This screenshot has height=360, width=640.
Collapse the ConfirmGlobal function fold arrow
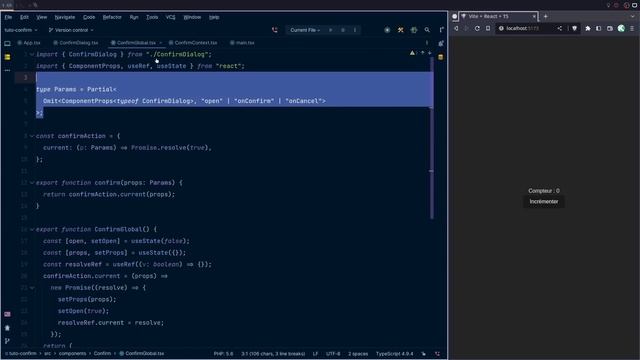(32, 229)
